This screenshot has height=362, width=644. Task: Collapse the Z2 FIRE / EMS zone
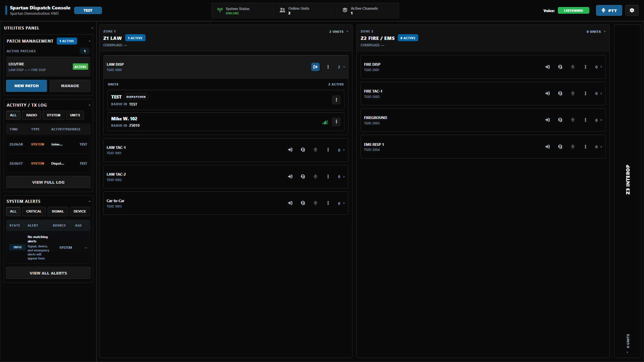point(605,32)
